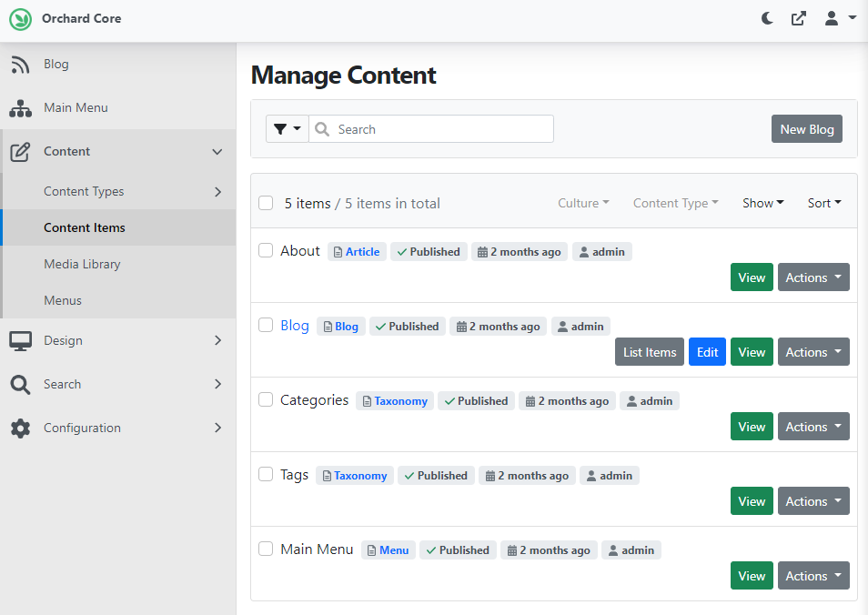Click the checkmark icon in About row
Screen dimensions: 868x615
tap(402, 252)
